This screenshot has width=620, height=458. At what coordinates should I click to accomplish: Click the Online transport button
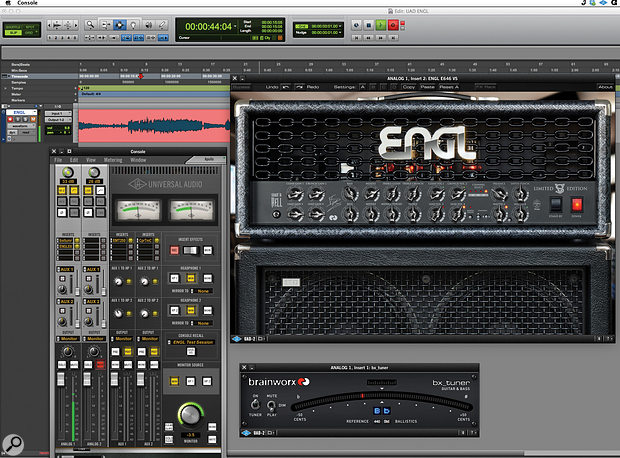coord(357,25)
